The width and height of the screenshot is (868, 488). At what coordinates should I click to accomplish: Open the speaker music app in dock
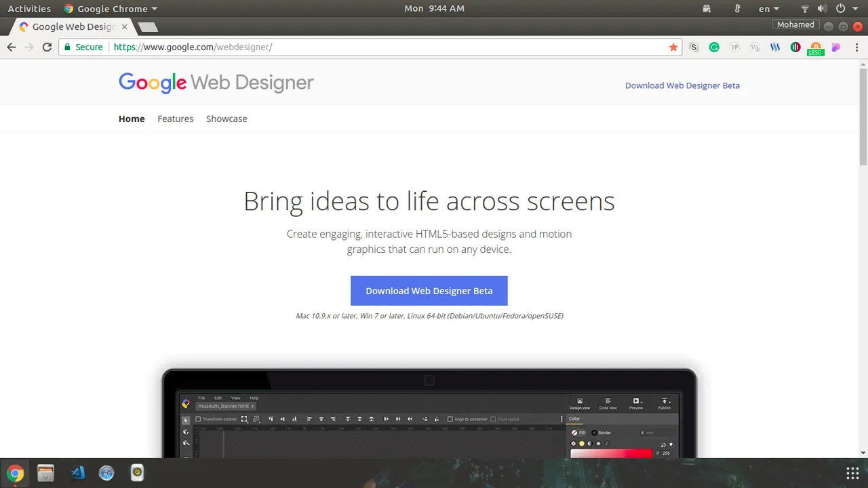tap(137, 472)
